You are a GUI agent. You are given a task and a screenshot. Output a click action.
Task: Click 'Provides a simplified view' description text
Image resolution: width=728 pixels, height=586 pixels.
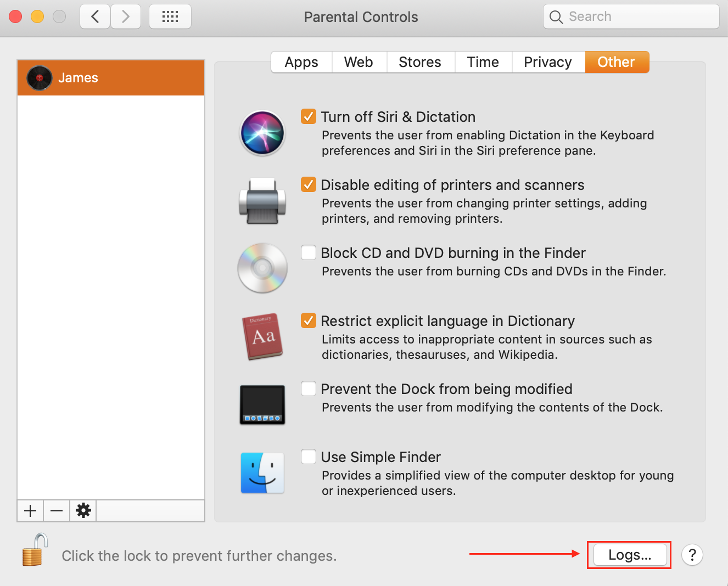point(498,483)
